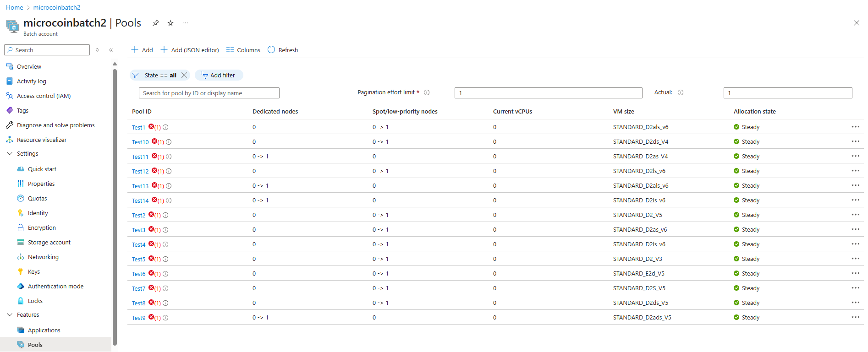Open Resource visualizer

coord(41,140)
